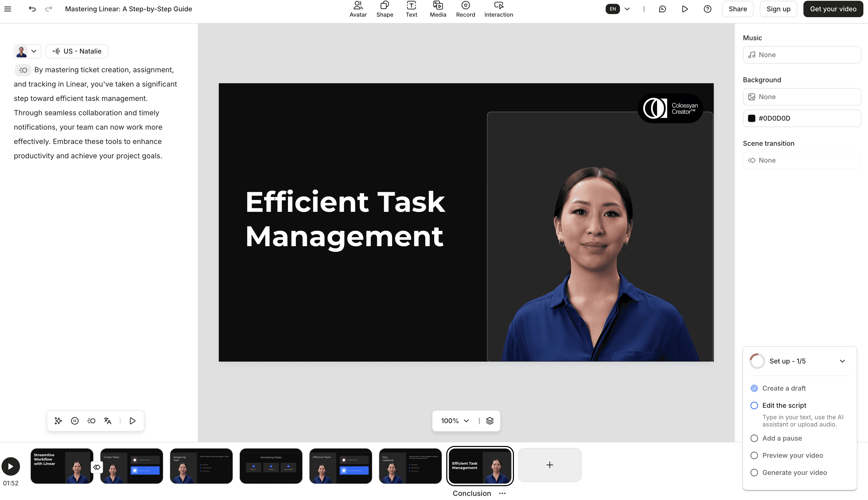Click the Share button
This screenshot has width=868, height=500.
pyautogui.click(x=738, y=9)
